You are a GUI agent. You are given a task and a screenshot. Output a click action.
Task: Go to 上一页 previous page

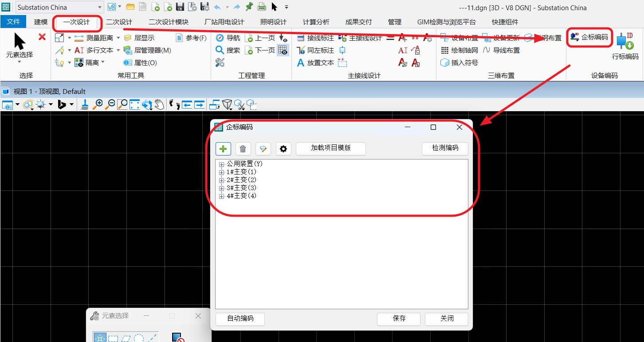[260, 38]
